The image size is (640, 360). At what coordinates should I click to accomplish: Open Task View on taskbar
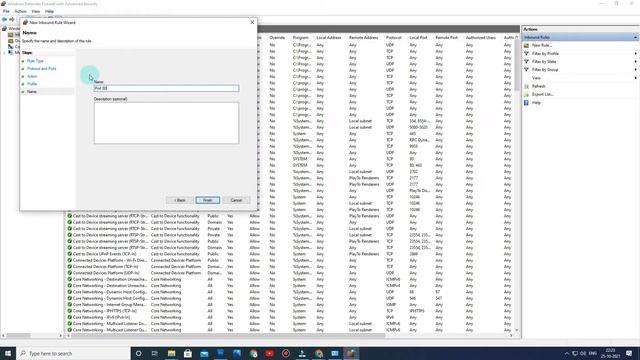[x=155, y=353]
